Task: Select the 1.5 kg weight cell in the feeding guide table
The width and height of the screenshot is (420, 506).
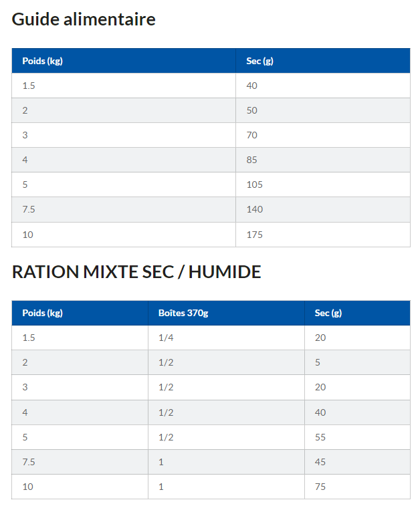Action: pyautogui.click(x=29, y=86)
